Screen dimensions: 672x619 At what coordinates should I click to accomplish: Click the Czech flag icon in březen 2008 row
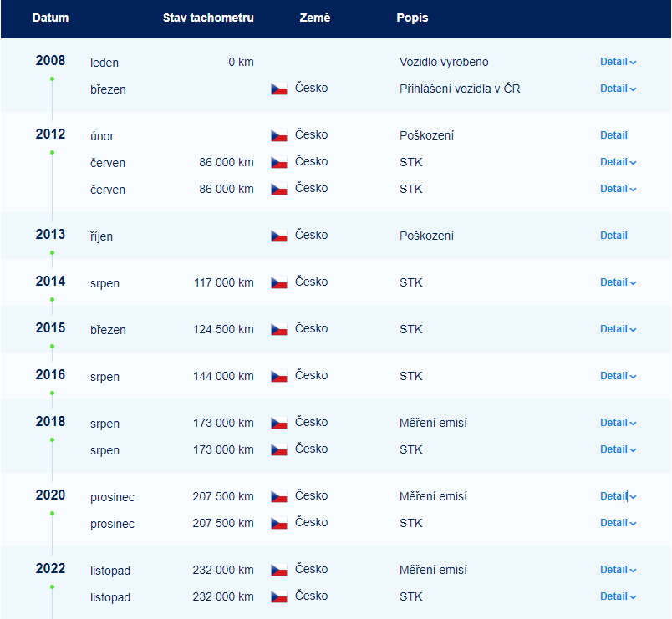click(279, 89)
